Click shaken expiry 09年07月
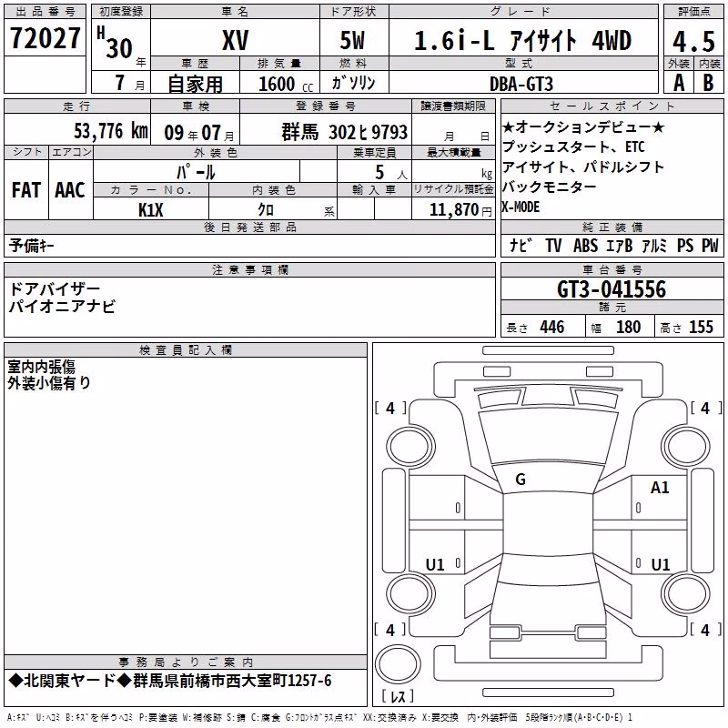728x728 pixels. pyautogui.click(x=199, y=133)
